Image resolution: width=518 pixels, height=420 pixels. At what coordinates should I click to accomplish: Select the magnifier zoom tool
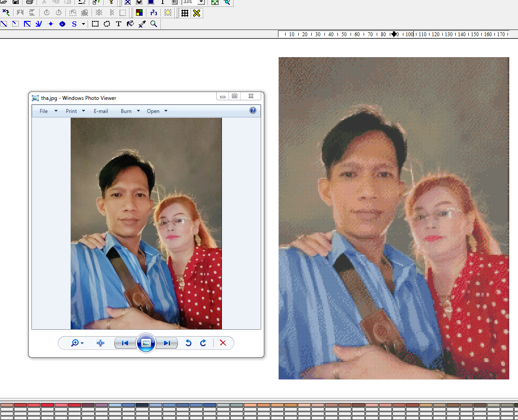[153, 24]
